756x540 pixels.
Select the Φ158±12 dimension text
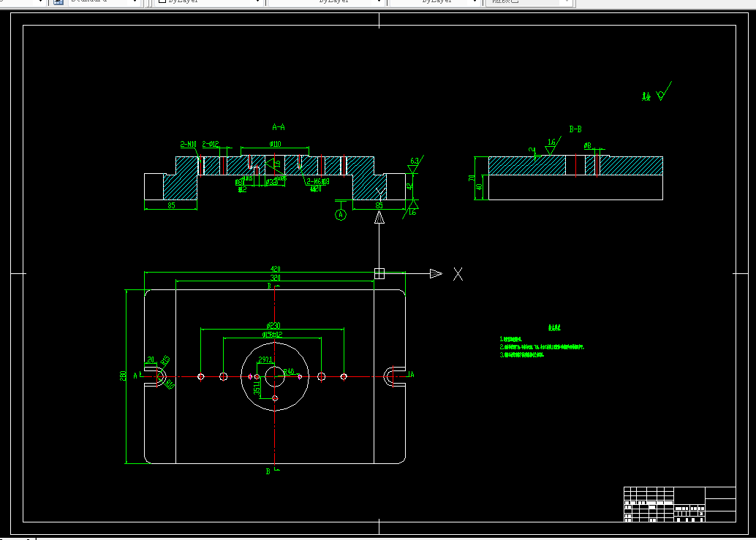(273, 335)
